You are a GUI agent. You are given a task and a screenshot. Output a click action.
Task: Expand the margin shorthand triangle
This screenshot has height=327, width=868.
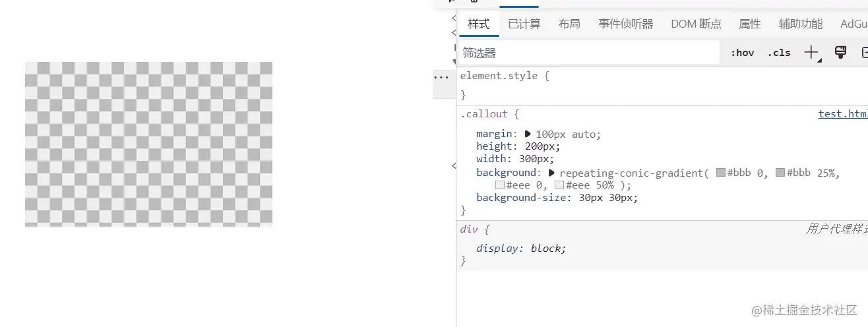click(x=528, y=134)
